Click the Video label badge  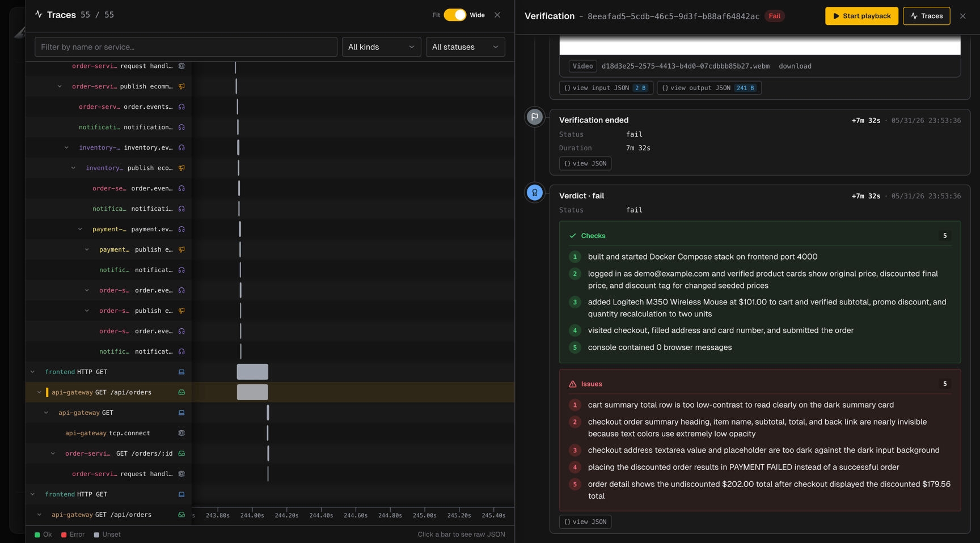pos(582,66)
